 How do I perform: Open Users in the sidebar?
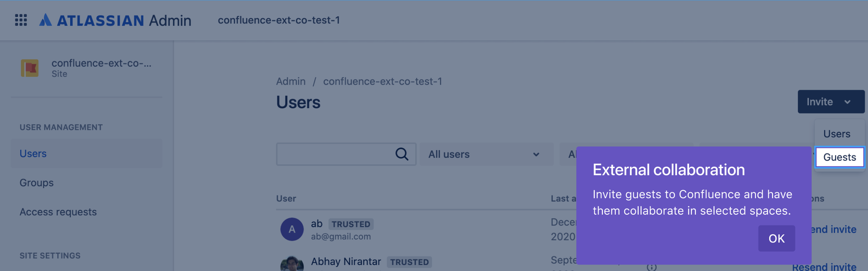coord(86,153)
